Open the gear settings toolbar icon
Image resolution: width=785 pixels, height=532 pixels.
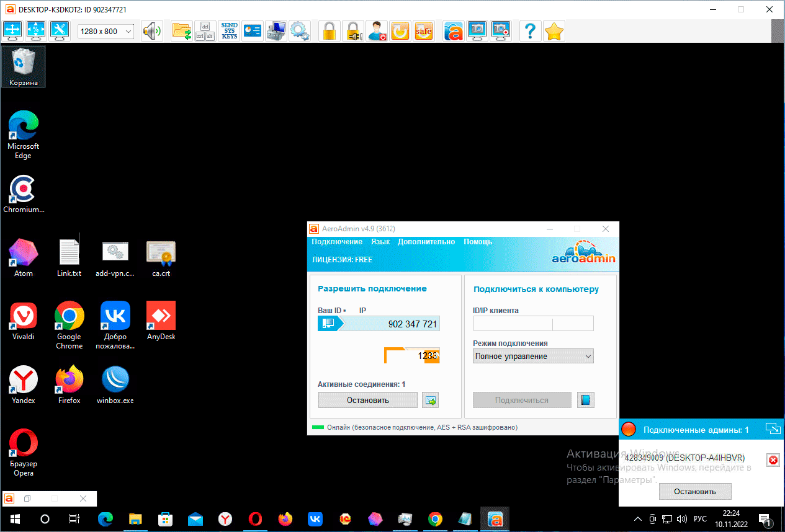tap(300, 31)
